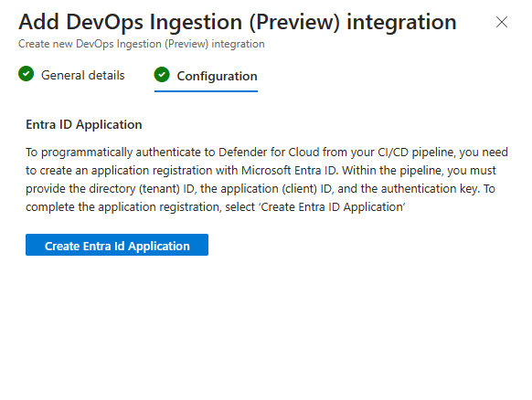The height and width of the screenshot is (400, 532).
Task: Click the green checkmark beside General details
Action: 27,74
